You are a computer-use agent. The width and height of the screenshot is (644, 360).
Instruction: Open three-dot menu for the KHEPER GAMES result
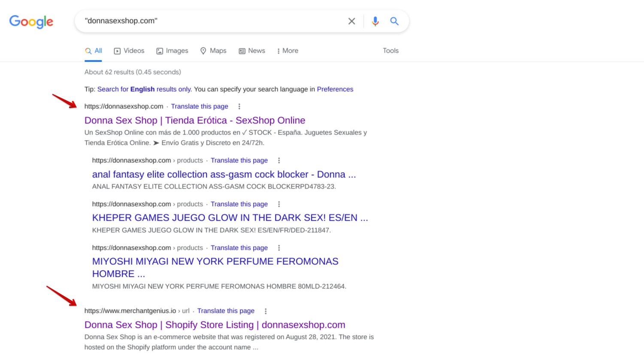pyautogui.click(x=279, y=204)
